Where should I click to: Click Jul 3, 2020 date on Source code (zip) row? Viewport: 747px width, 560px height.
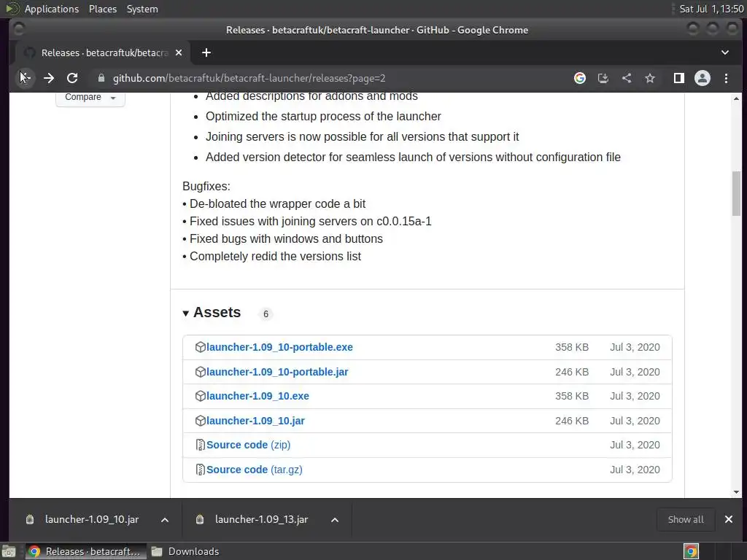[x=635, y=445]
